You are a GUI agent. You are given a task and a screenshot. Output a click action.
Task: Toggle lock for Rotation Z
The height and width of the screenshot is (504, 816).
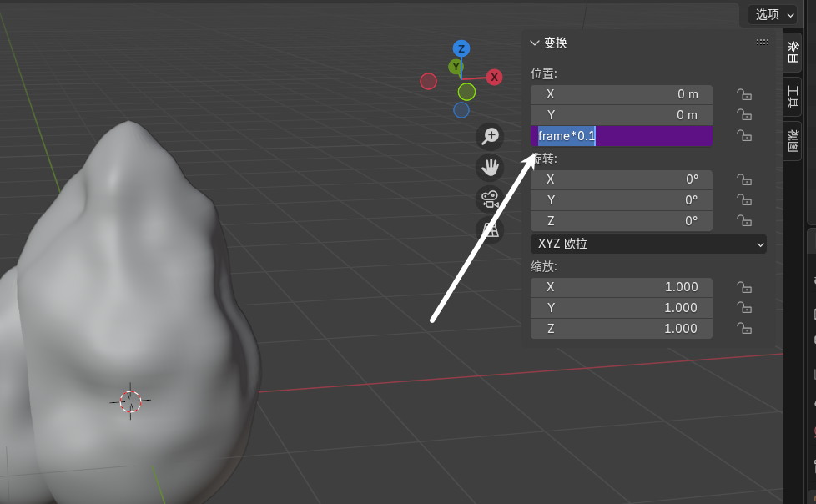pyautogui.click(x=743, y=221)
